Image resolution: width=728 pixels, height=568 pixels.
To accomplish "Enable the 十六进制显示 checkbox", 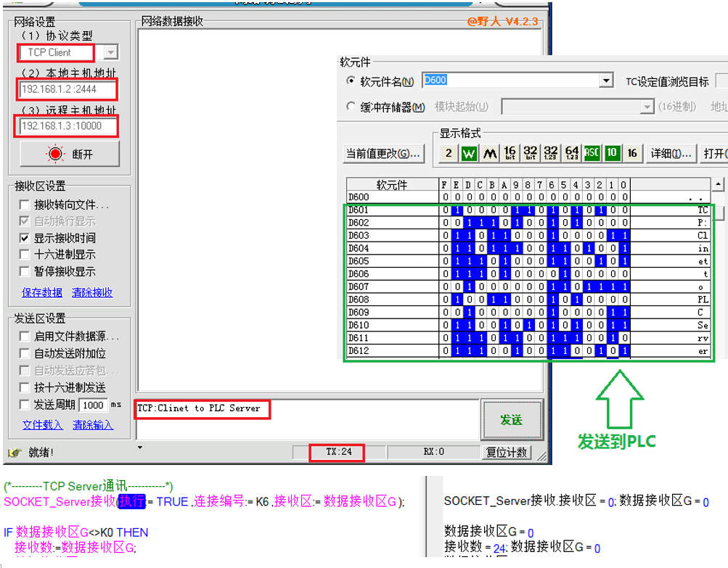I will (x=25, y=255).
